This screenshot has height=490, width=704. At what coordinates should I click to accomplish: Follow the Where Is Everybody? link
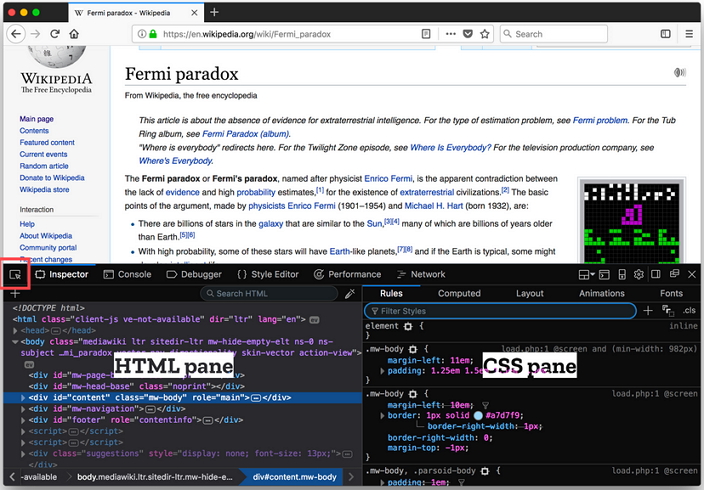coord(451,148)
